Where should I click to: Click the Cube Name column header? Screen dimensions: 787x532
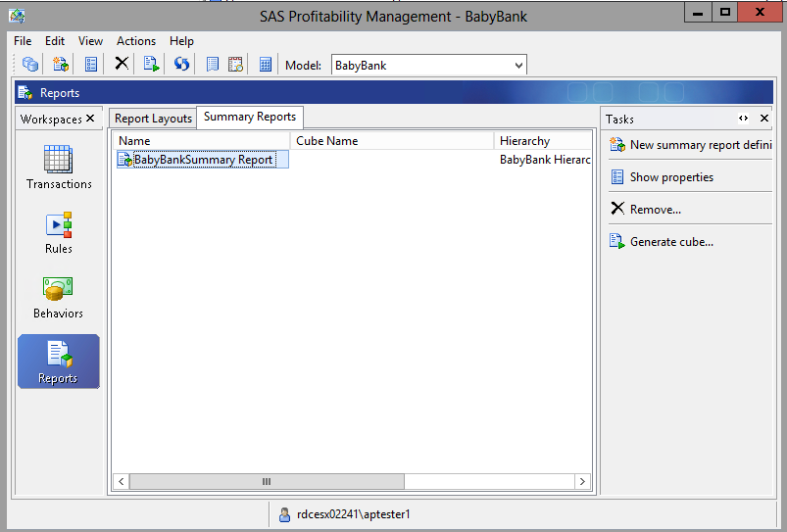tap(327, 141)
